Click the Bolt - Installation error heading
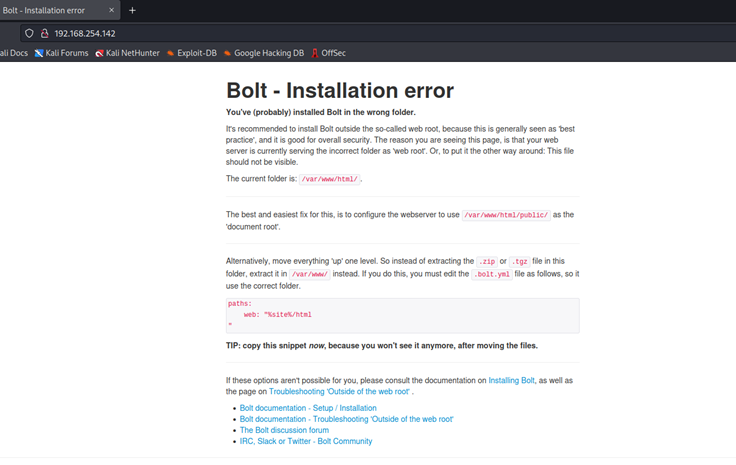736x465 pixels. point(340,91)
